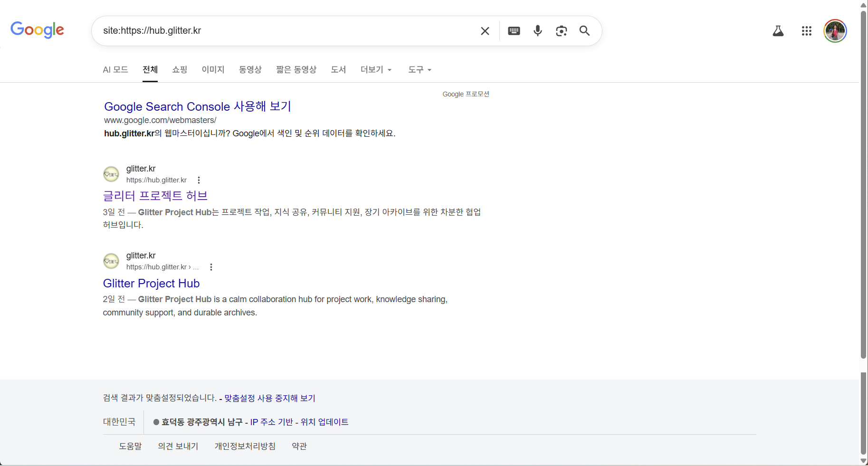This screenshot has height=466, width=868.
Task: Open more options for Glitter Project Hub result
Action: coord(211,267)
